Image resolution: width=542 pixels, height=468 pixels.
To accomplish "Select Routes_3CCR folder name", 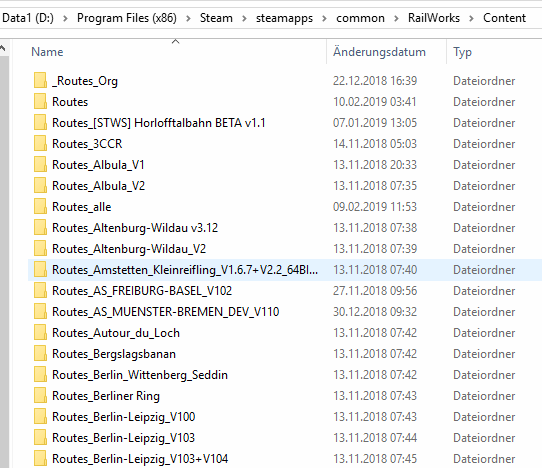I will (x=87, y=144).
